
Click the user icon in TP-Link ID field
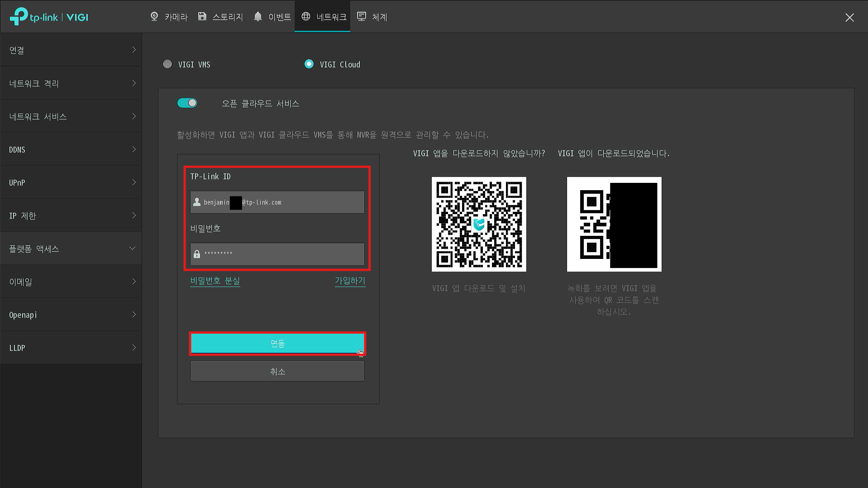click(x=197, y=202)
